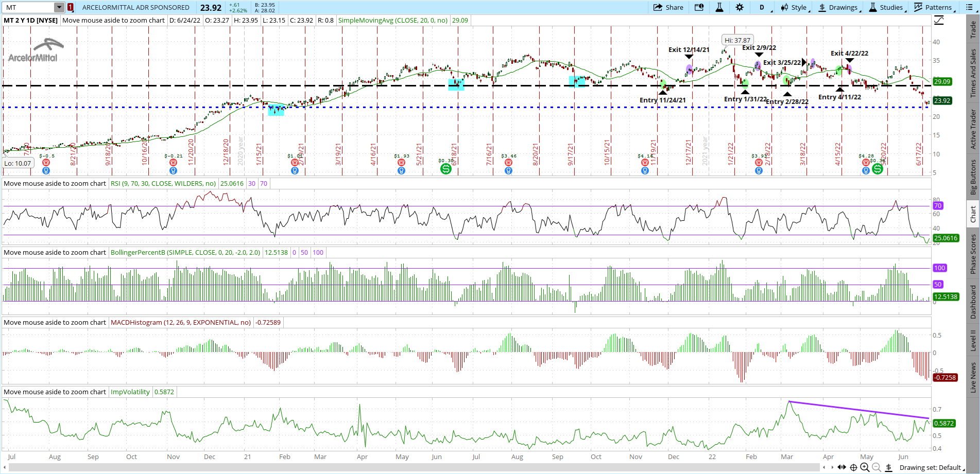Open the flask thinkScript lab icon
980x474 pixels.
coord(719,7)
